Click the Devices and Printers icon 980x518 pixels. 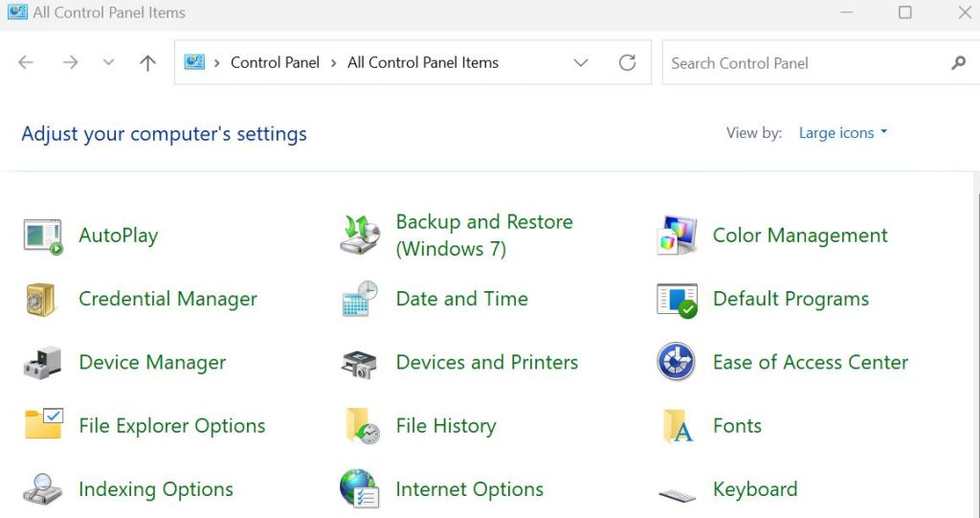click(x=360, y=363)
